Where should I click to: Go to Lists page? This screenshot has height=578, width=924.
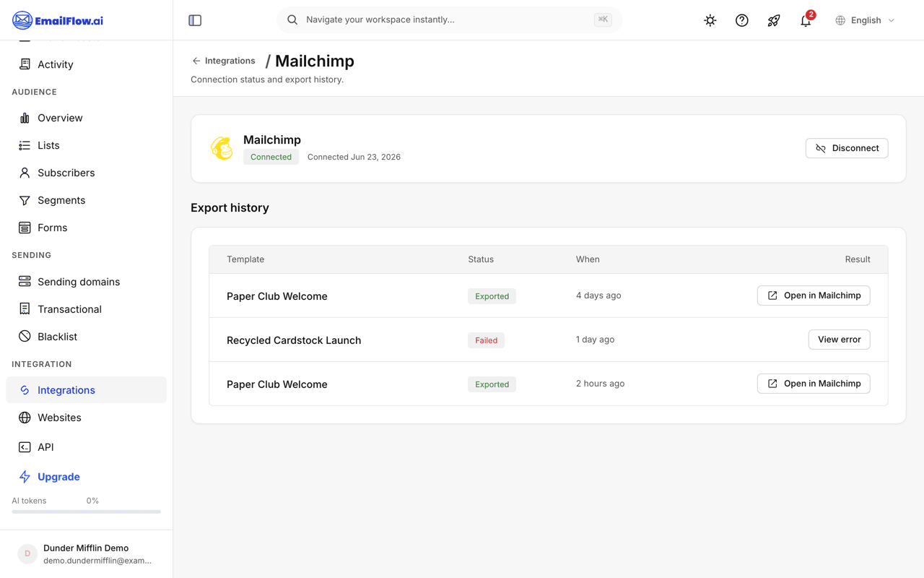86,145
